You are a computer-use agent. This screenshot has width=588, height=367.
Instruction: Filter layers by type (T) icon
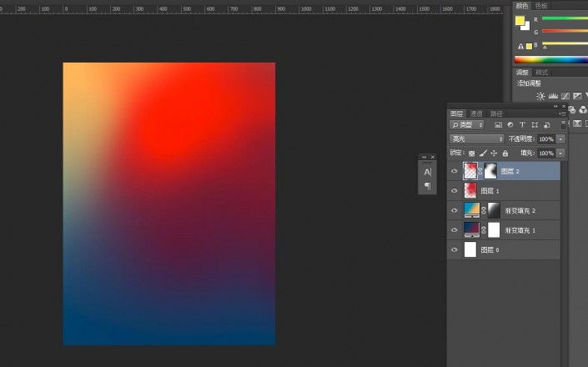[x=522, y=125]
